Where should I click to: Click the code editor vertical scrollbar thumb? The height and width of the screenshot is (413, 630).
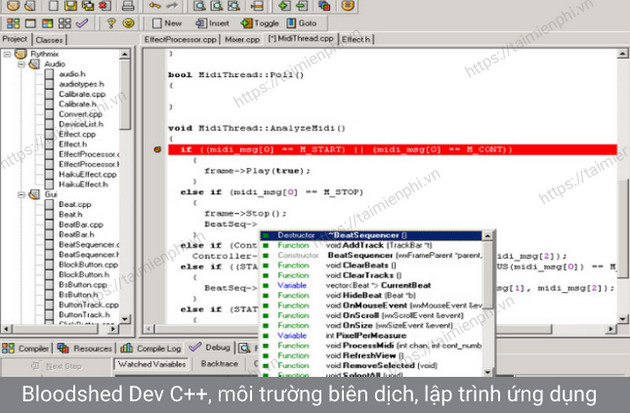(623, 227)
